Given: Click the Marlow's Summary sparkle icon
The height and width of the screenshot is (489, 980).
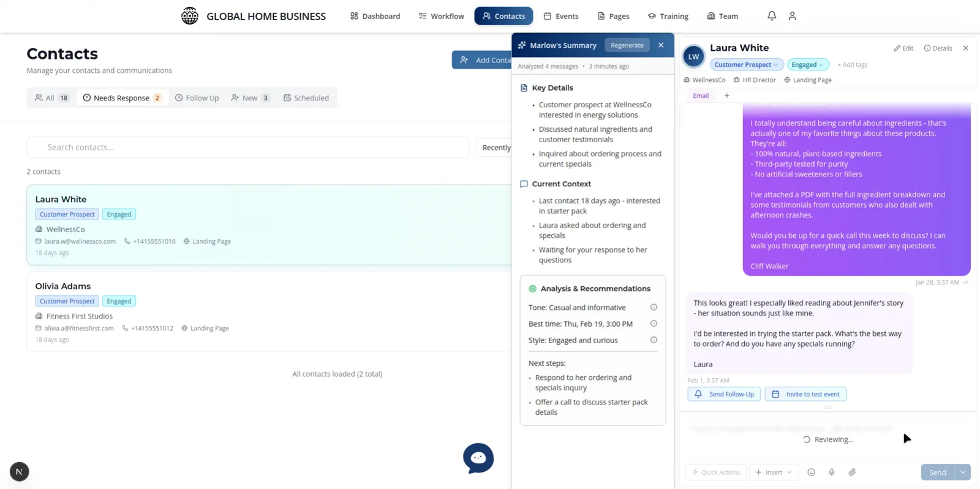Looking at the screenshot, I should tap(522, 45).
